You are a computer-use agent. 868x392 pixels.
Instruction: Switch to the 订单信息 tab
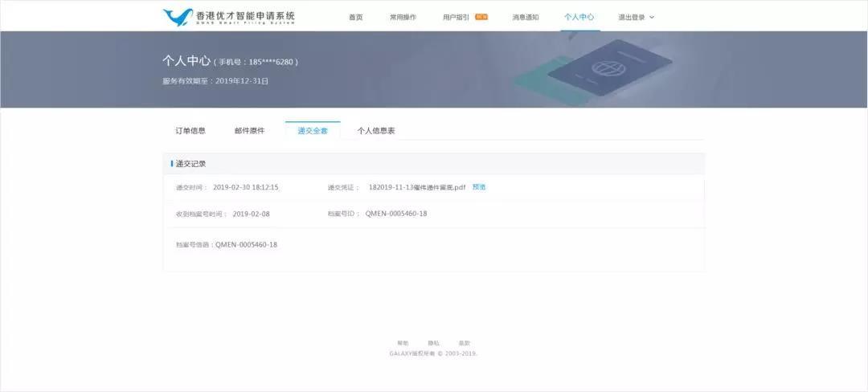click(x=190, y=131)
